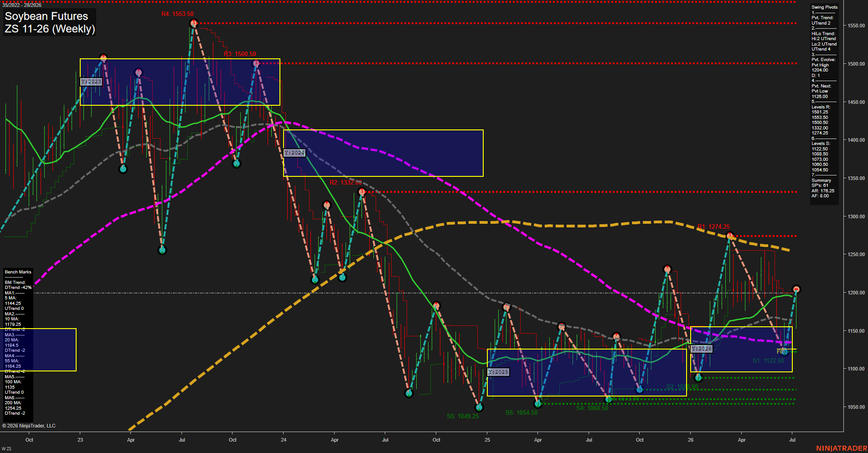The height and width of the screenshot is (453, 868).
Task: Click the DTrend -42% benchmark value
Action: pyautogui.click(x=18, y=288)
